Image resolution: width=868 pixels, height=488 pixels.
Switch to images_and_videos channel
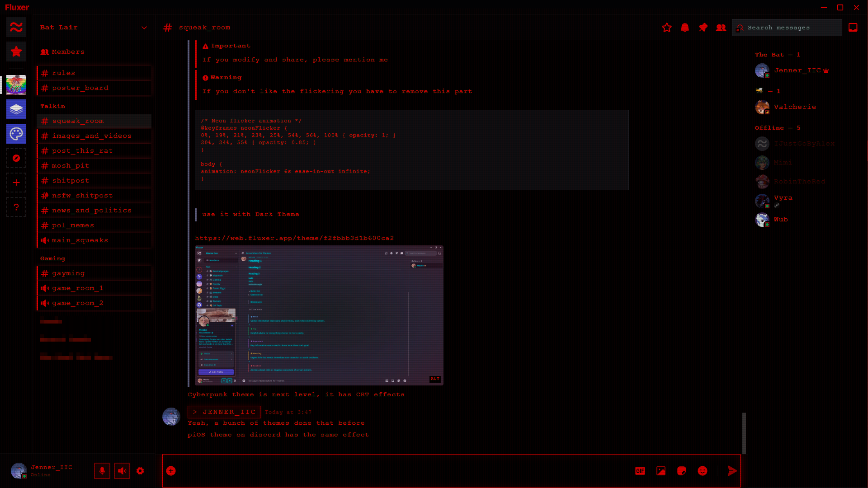[92, 136]
